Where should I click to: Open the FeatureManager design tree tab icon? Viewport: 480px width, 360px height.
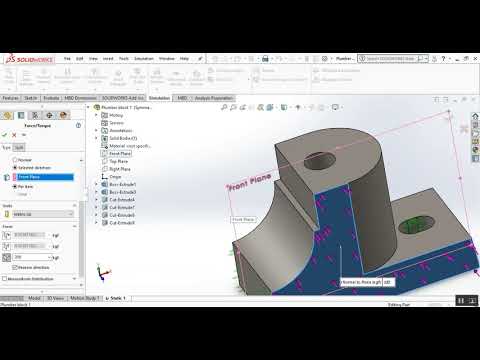click(x=7, y=115)
